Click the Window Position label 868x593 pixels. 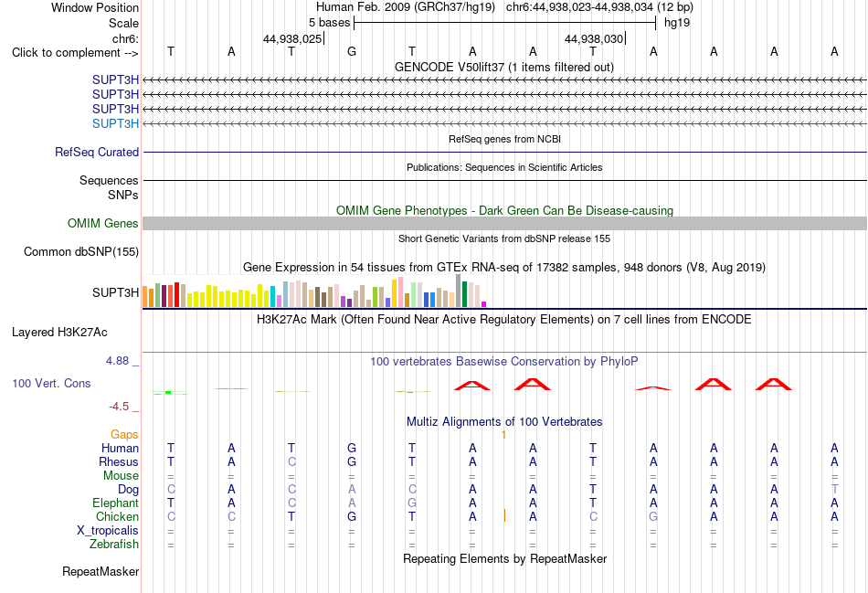pos(95,7)
